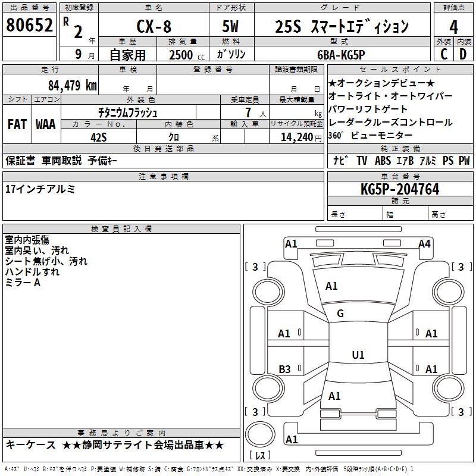The height and width of the screenshot is (476, 476).
Task: Click equipment item ナビ
Action: (x=340, y=160)
